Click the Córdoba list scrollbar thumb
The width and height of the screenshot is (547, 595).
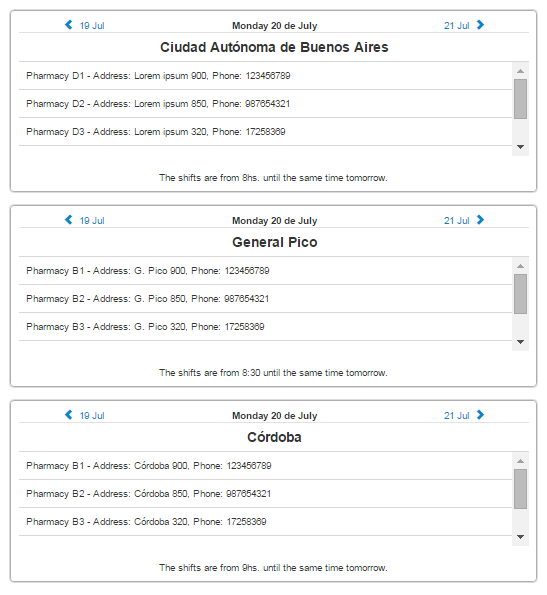pos(520,489)
